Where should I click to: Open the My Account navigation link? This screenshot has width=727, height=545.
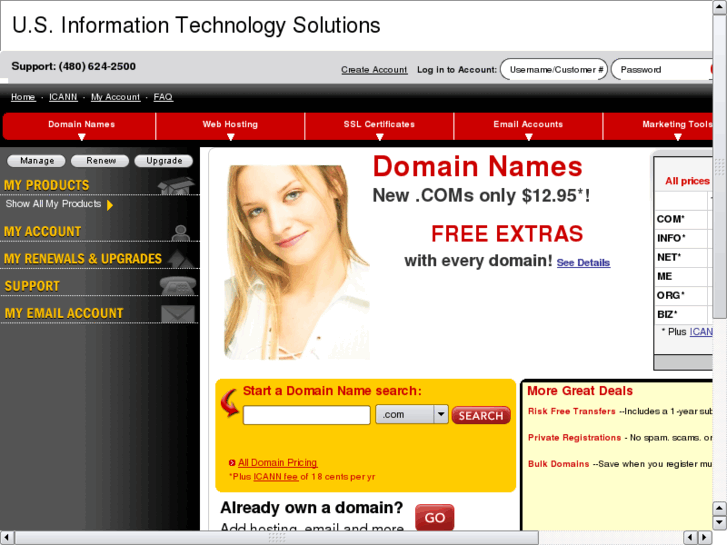click(115, 97)
